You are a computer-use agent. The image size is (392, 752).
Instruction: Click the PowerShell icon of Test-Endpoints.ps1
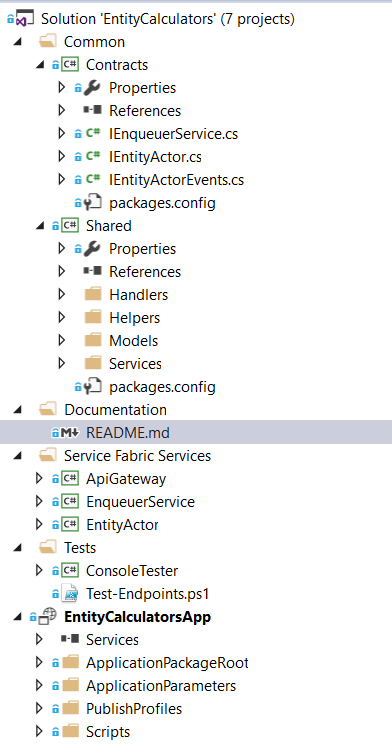(70, 594)
